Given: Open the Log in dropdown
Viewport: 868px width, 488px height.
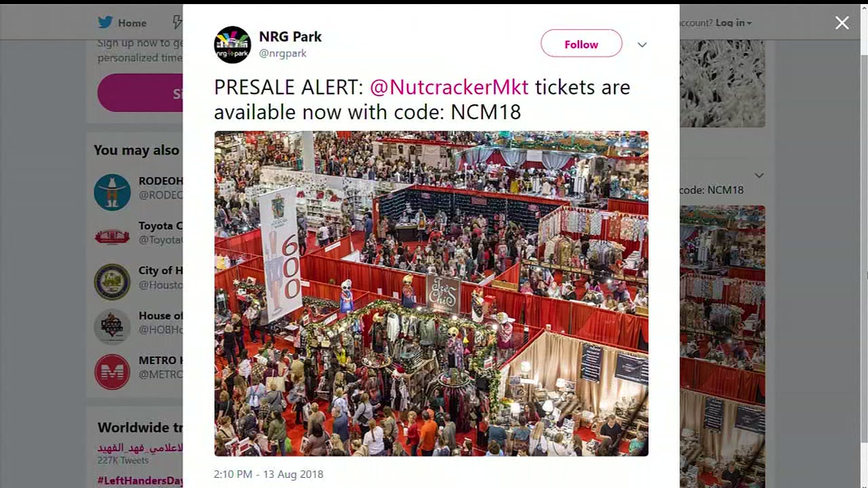Looking at the screenshot, I should 734,22.
